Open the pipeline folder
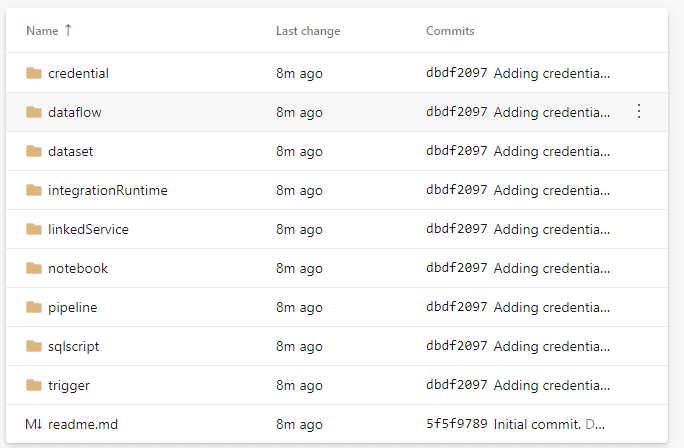 (x=72, y=308)
